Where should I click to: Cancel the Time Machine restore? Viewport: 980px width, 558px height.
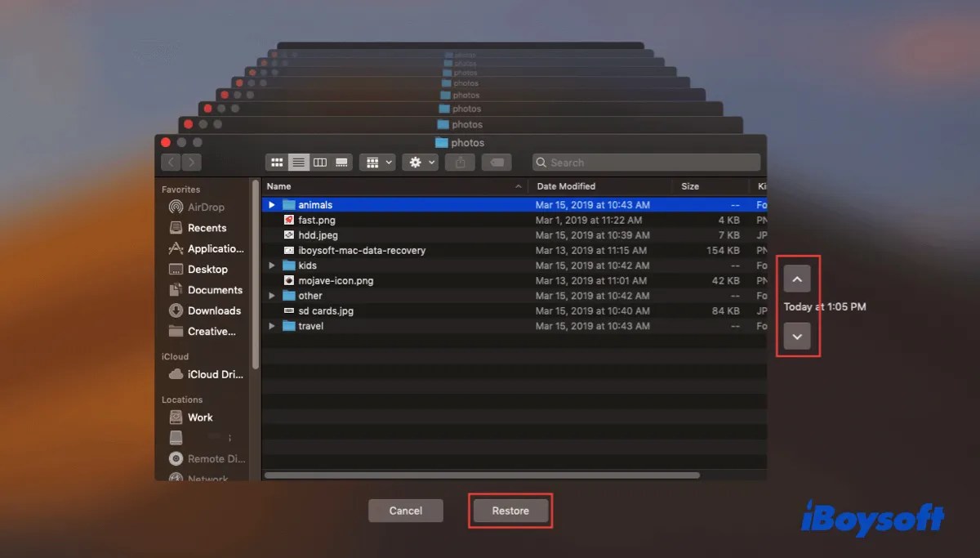(x=406, y=510)
